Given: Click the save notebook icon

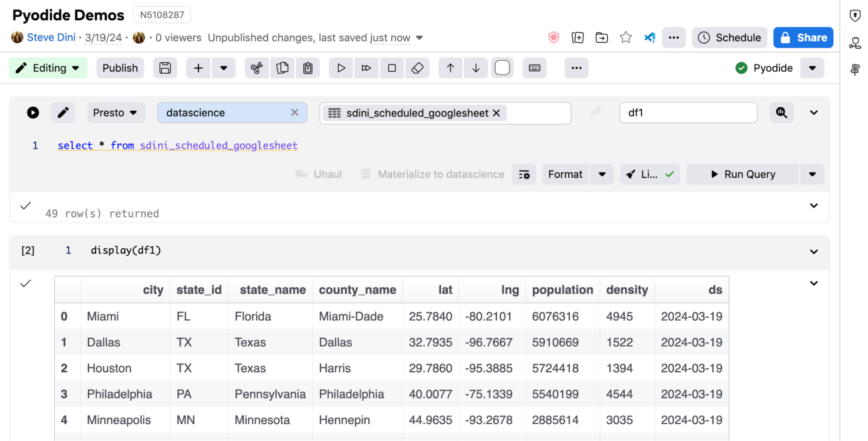Looking at the screenshot, I should tap(165, 68).
